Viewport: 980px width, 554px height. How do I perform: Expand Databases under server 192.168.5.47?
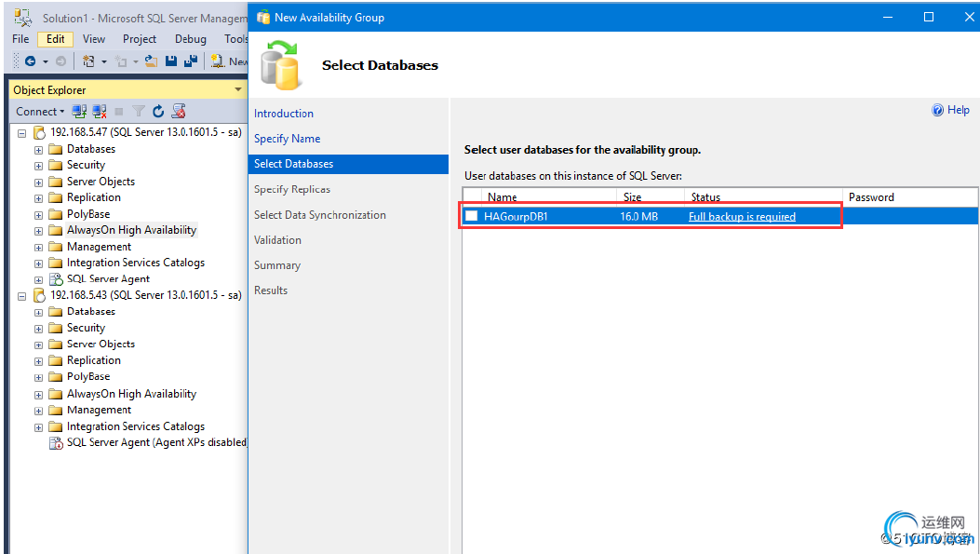39,150
